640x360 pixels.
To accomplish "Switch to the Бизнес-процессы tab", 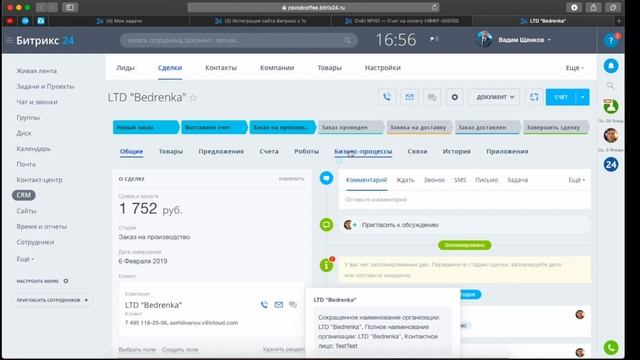I will coord(363,151).
